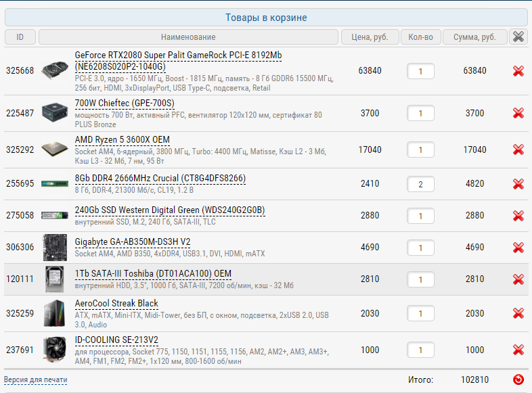Delete 700W Chieftec power supply row
This screenshot has height=393, width=532.
(x=518, y=113)
